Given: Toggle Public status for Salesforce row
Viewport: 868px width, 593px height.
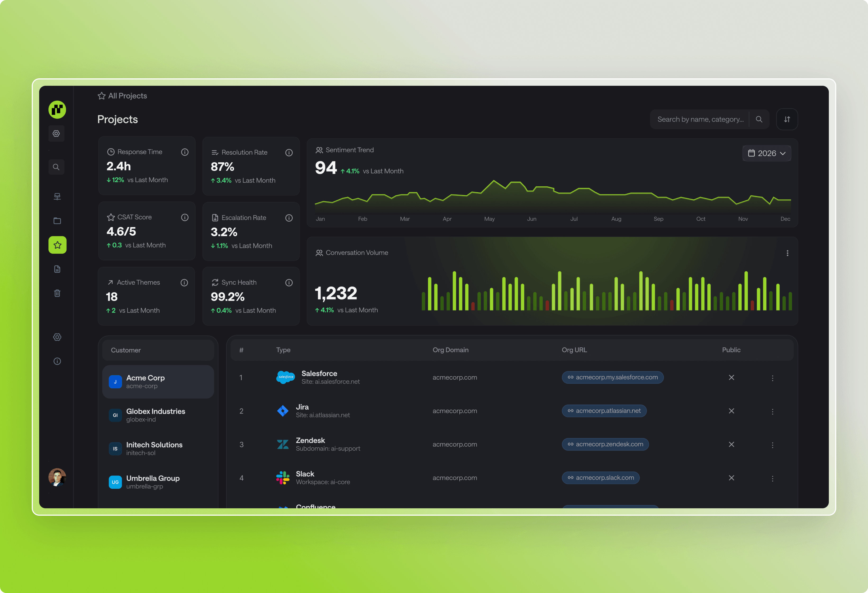Looking at the screenshot, I should click(x=732, y=378).
